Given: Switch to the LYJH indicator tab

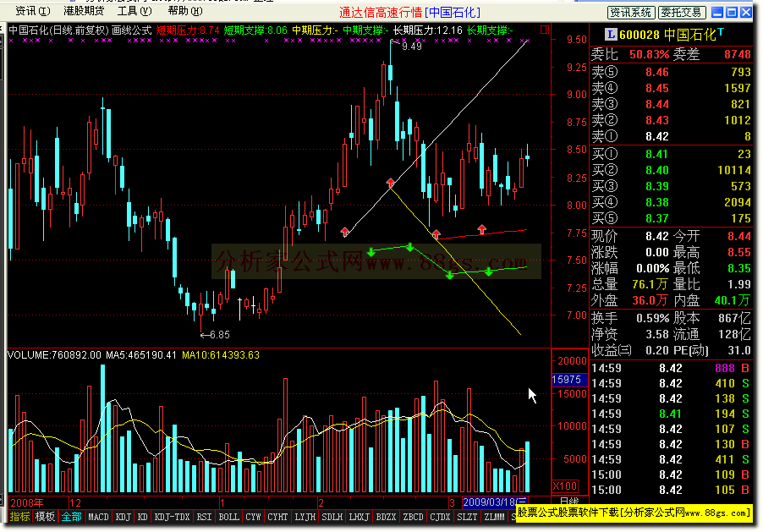Looking at the screenshot, I should pyautogui.click(x=305, y=517).
